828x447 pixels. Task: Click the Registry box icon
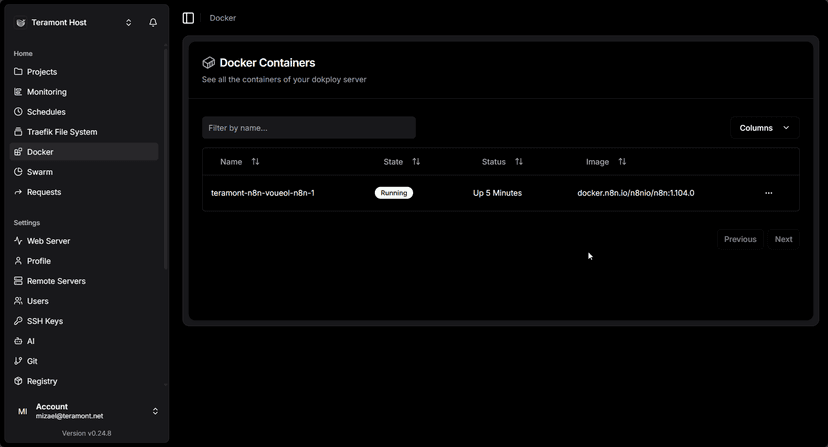coord(18,381)
